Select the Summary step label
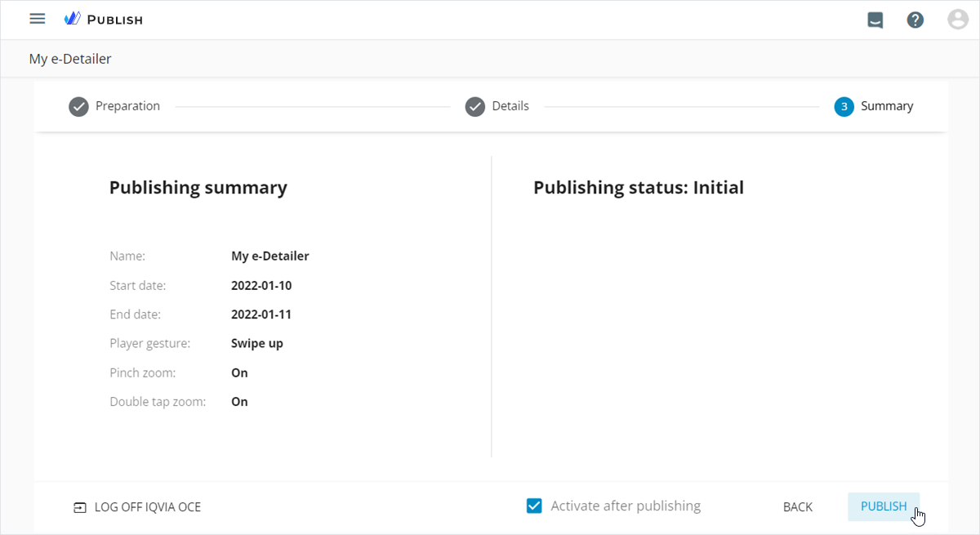 (x=887, y=106)
